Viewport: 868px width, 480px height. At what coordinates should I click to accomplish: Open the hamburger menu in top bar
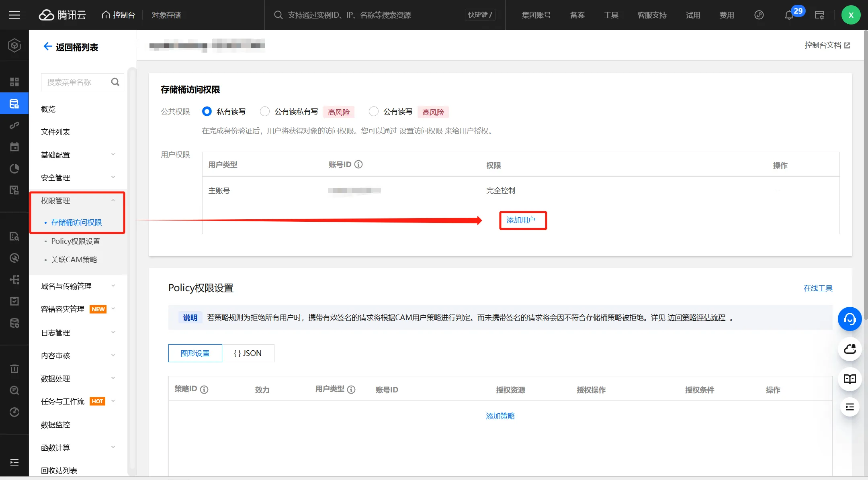14,15
